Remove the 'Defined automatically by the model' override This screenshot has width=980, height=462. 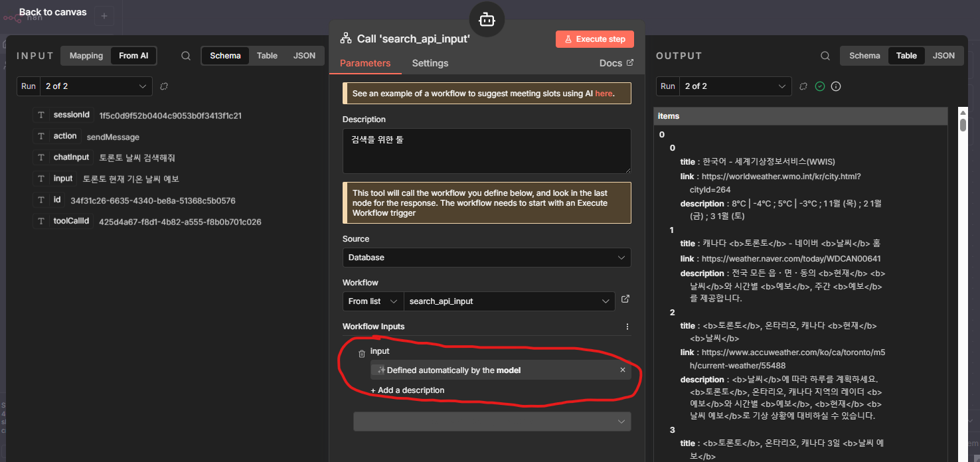(623, 370)
